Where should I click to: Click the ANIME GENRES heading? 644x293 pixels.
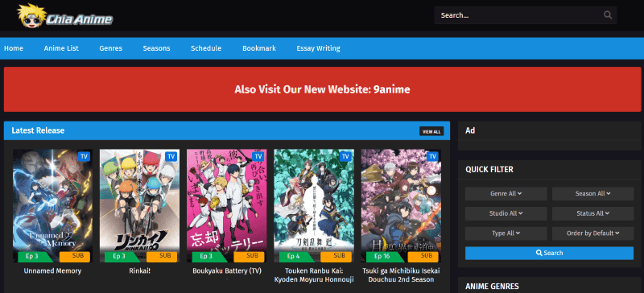coord(492,287)
